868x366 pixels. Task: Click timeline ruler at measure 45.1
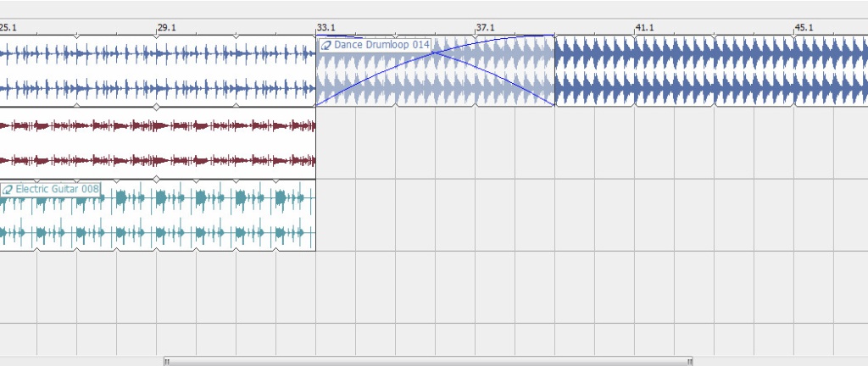pos(804,27)
